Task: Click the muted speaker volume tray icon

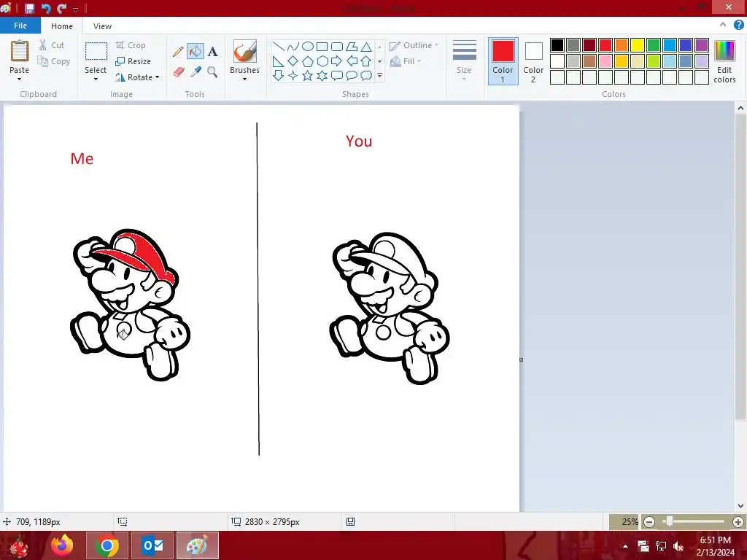Action: (x=678, y=546)
